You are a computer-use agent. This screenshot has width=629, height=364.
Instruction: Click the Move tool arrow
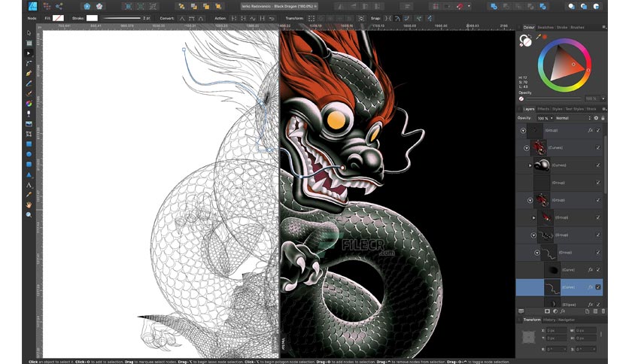coord(29,33)
